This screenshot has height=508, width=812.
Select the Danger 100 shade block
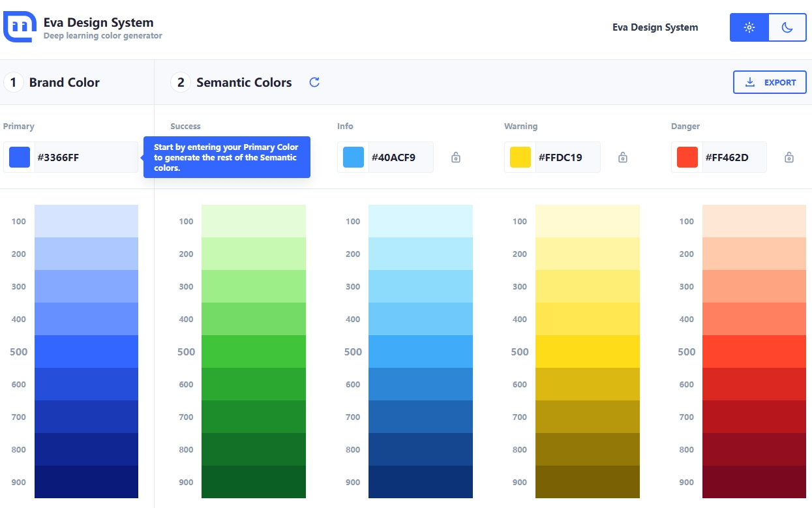tap(755, 221)
